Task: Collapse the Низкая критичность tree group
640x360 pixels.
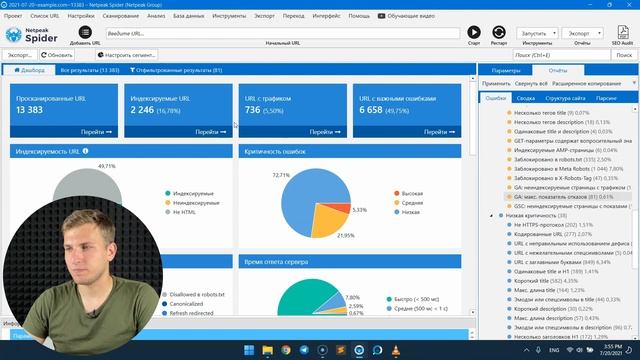Action: pos(491,216)
